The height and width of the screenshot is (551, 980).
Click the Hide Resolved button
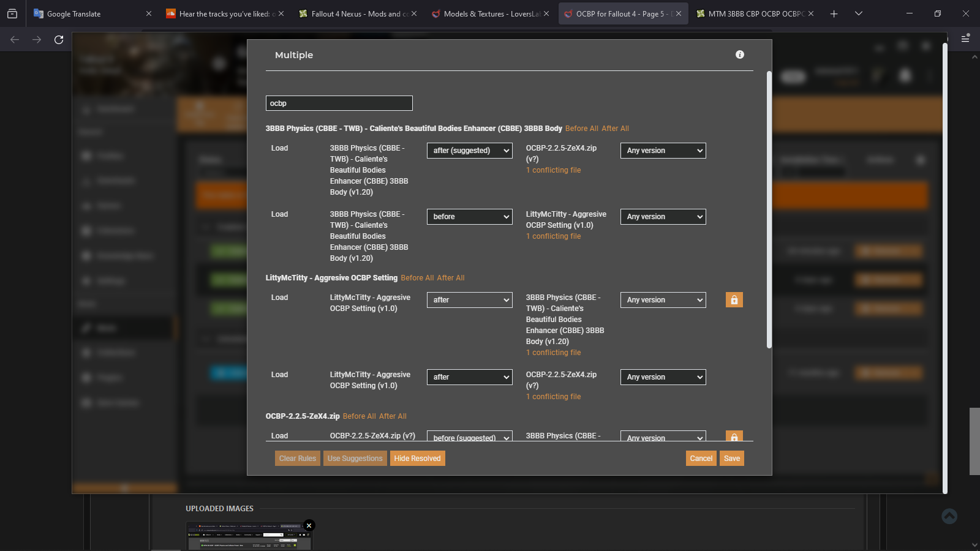[x=418, y=459]
